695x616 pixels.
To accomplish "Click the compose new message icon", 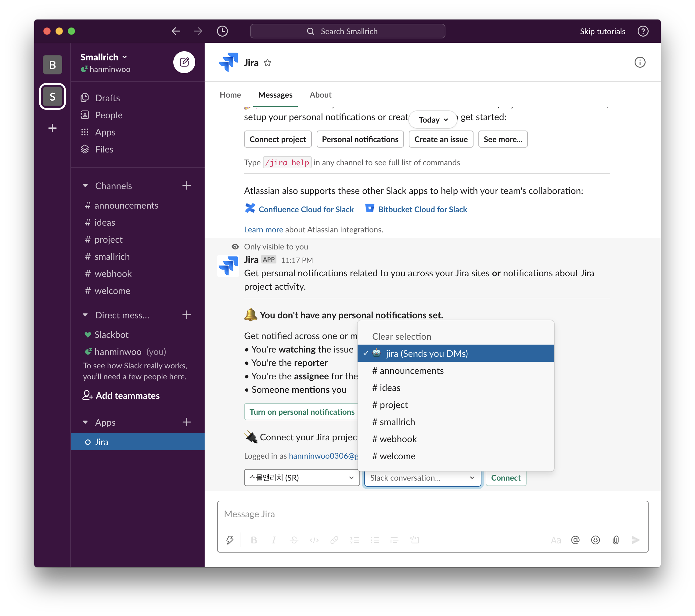I will [184, 62].
